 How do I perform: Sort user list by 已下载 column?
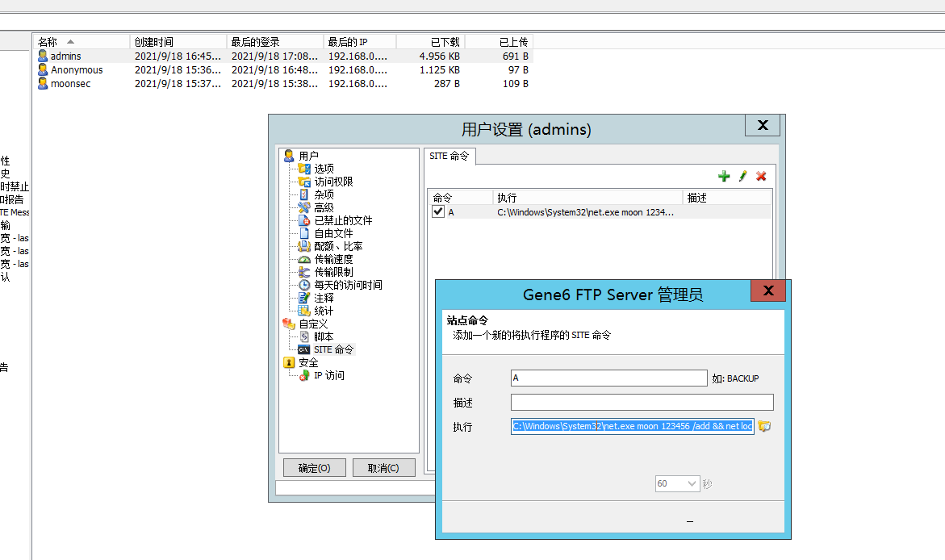(430, 42)
